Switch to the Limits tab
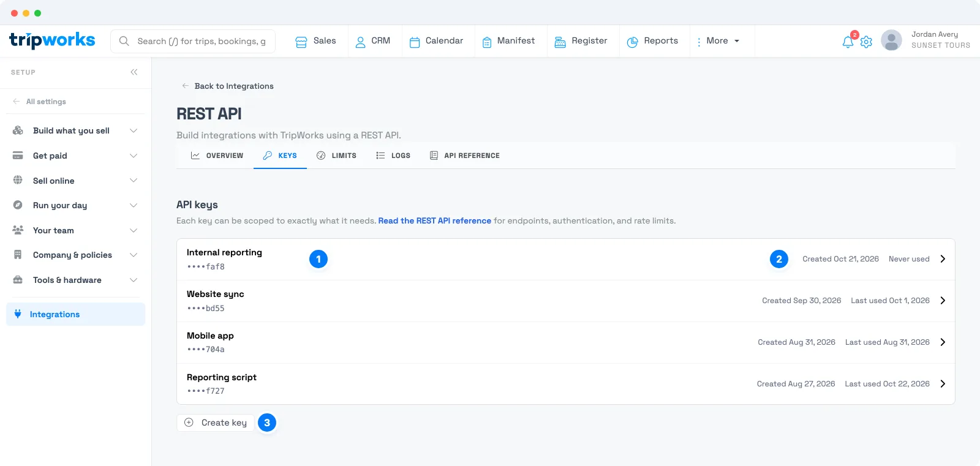This screenshot has width=980, height=466. click(x=336, y=156)
